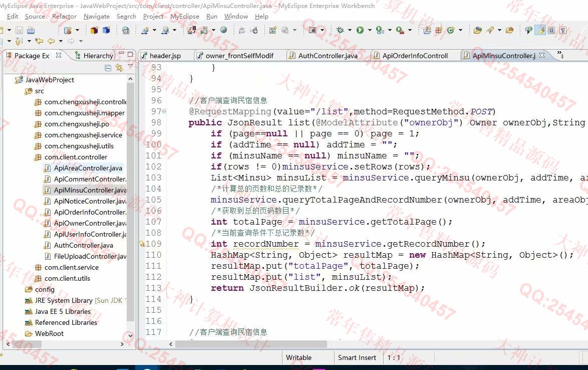Open the web browser globe icon

click(x=223, y=31)
